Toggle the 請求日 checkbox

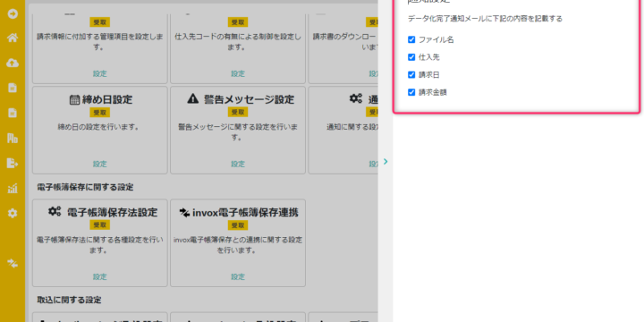point(411,75)
